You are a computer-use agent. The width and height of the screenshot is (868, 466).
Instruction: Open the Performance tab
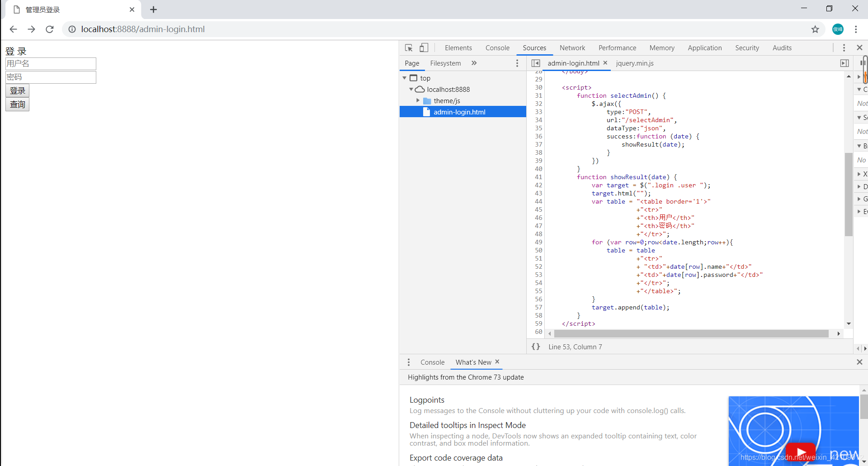coord(617,48)
